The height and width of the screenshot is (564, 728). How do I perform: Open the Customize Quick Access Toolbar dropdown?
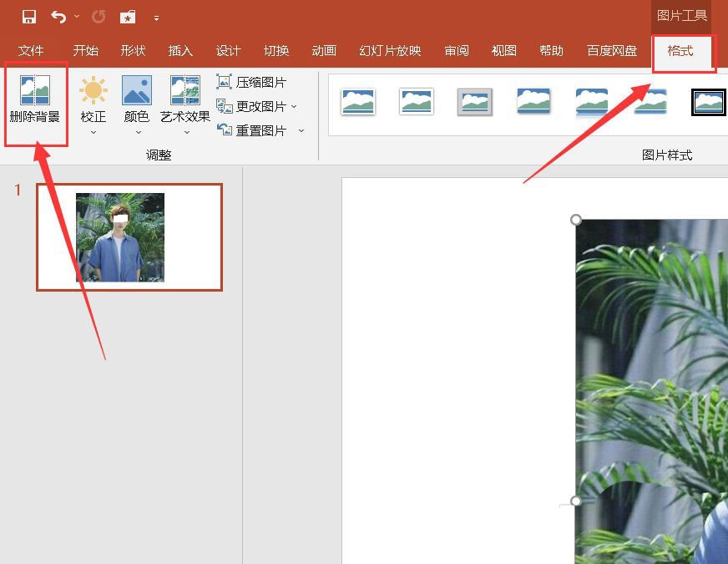pyautogui.click(x=157, y=15)
